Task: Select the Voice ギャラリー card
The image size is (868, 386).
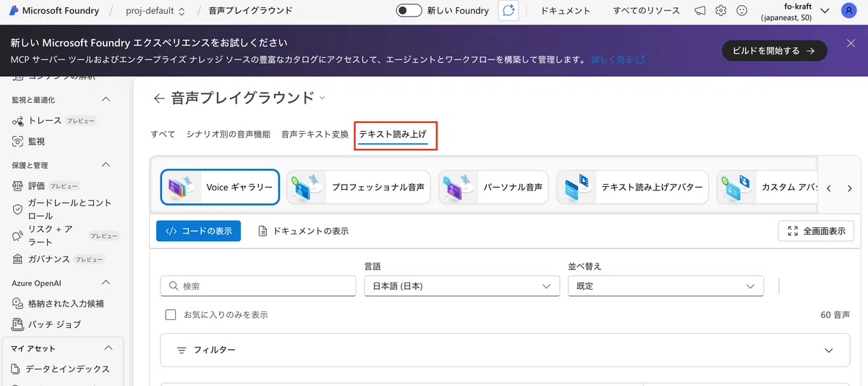Action: (220, 187)
